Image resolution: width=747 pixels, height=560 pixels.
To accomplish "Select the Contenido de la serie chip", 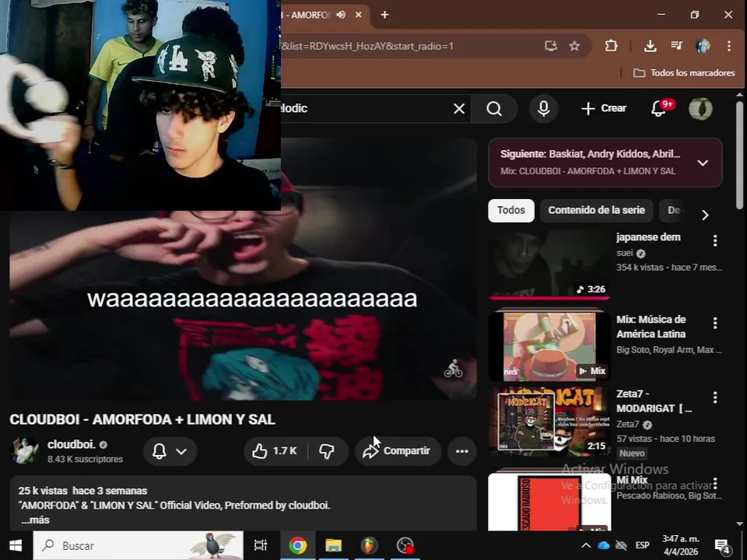I will pos(597,211).
